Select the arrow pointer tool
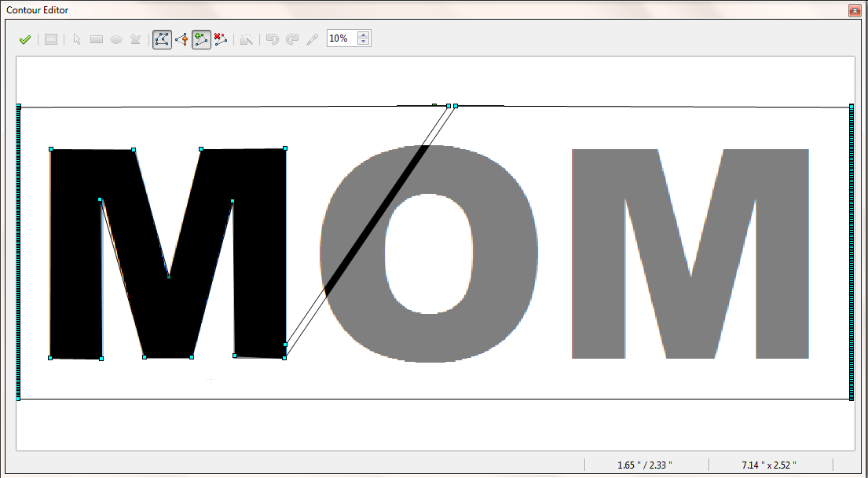 pyautogui.click(x=77, y=40)
